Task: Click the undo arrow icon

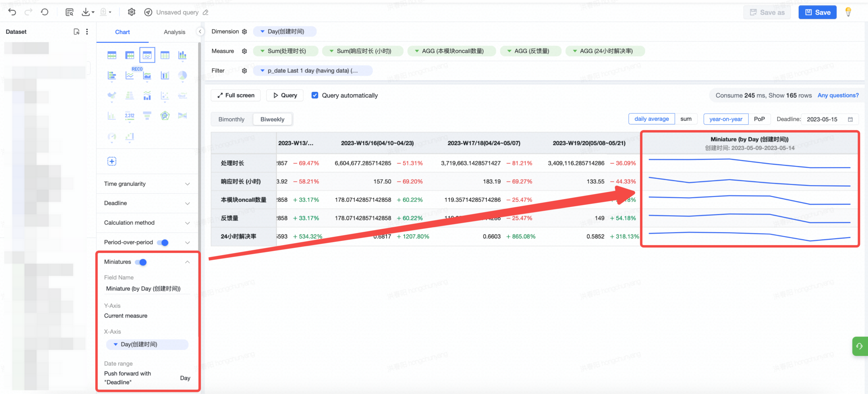Action: [x=12, y=12]
